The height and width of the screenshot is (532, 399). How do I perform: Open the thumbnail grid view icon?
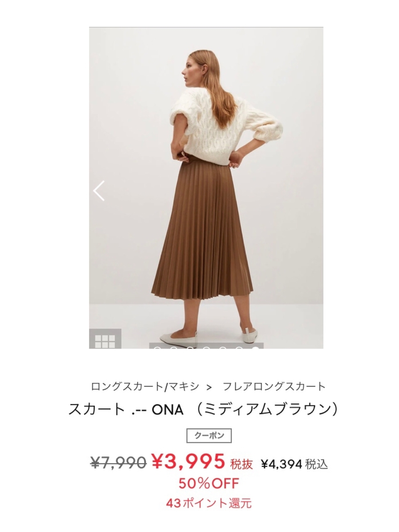click(105, 339)
